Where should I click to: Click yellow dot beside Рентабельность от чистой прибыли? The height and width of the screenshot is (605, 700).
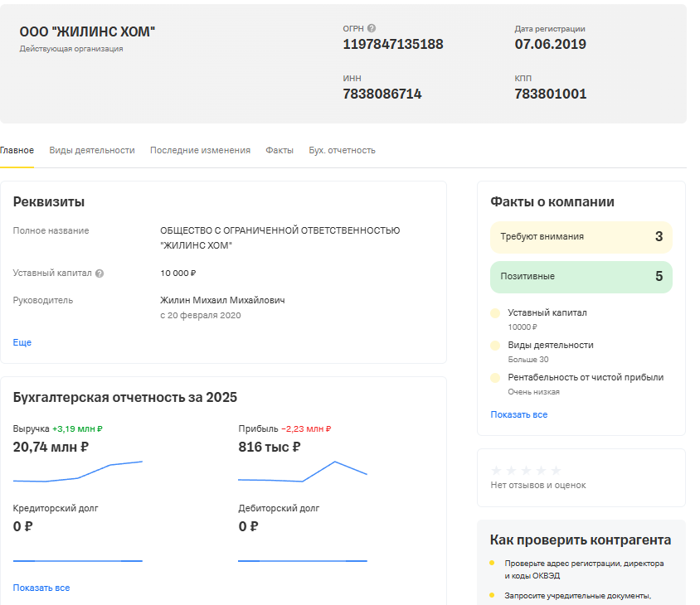pos(495,378)
